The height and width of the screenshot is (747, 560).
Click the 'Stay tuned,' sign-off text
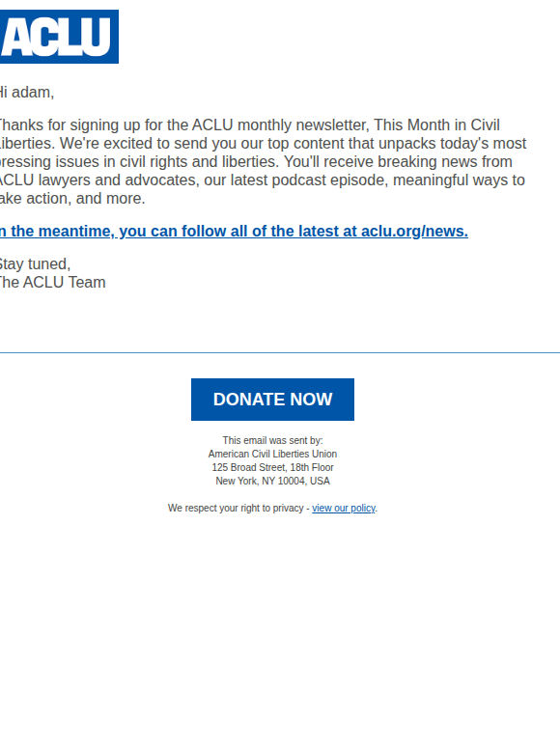pyautogui.click(x=36, y=263)
